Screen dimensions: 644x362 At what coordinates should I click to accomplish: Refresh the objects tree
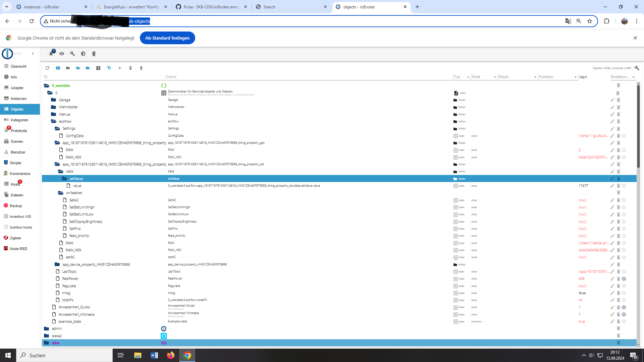(x=47, y=68)
